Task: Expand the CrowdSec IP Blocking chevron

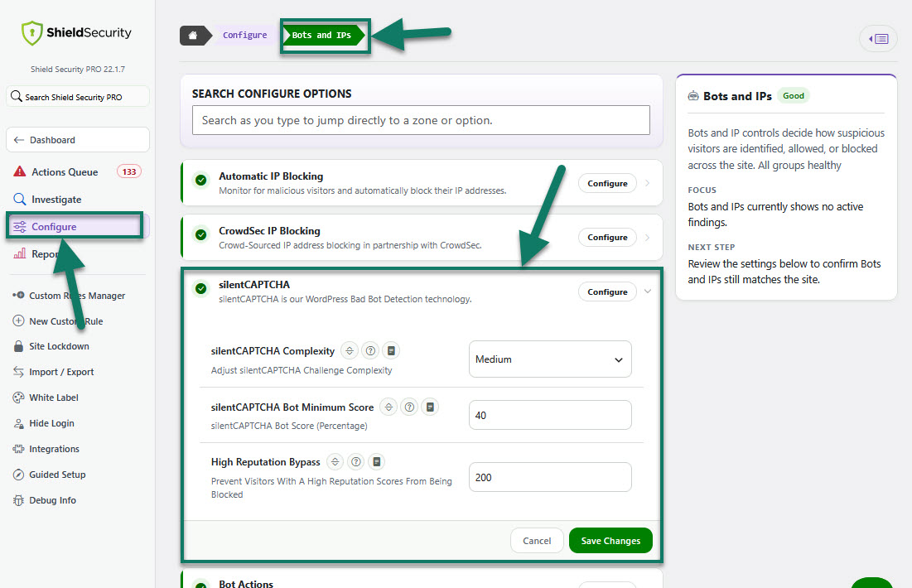Action: coord(648,238)
